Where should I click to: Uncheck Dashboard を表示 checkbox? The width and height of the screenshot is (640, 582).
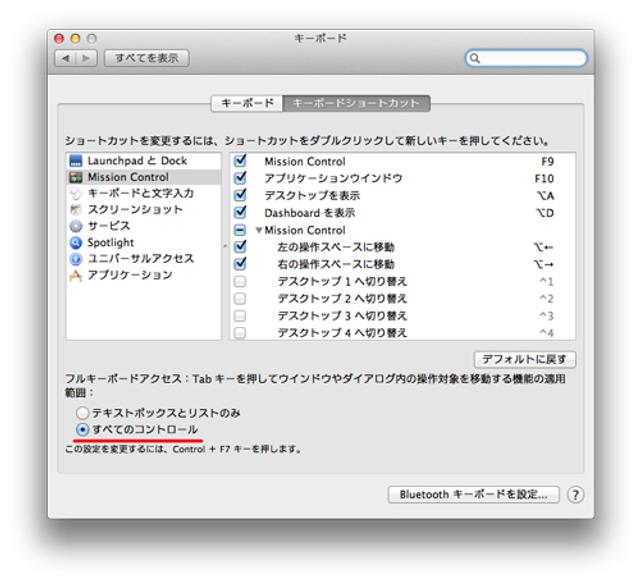[240, 212]
